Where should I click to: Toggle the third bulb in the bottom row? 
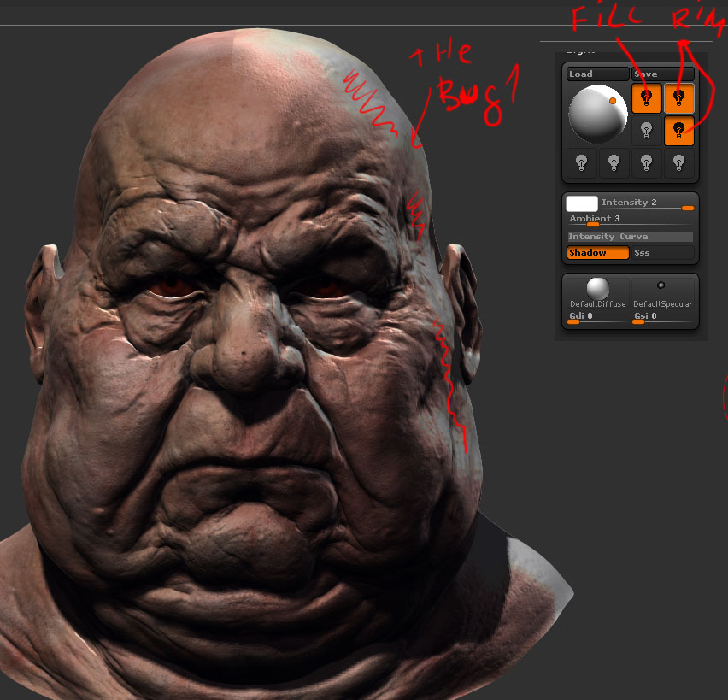click(645, 163)
